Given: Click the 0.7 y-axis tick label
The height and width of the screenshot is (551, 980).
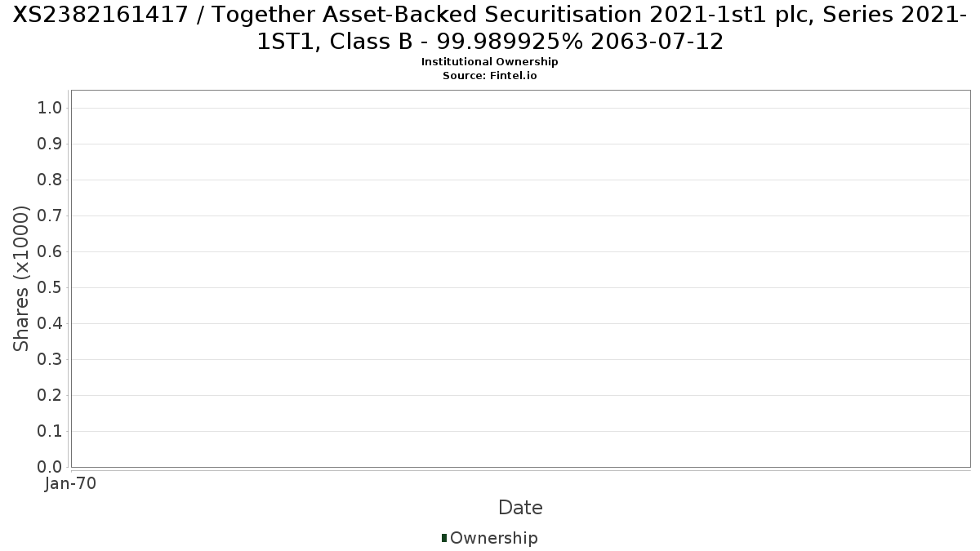Looking at the screenshot, I should pos(51,216).
